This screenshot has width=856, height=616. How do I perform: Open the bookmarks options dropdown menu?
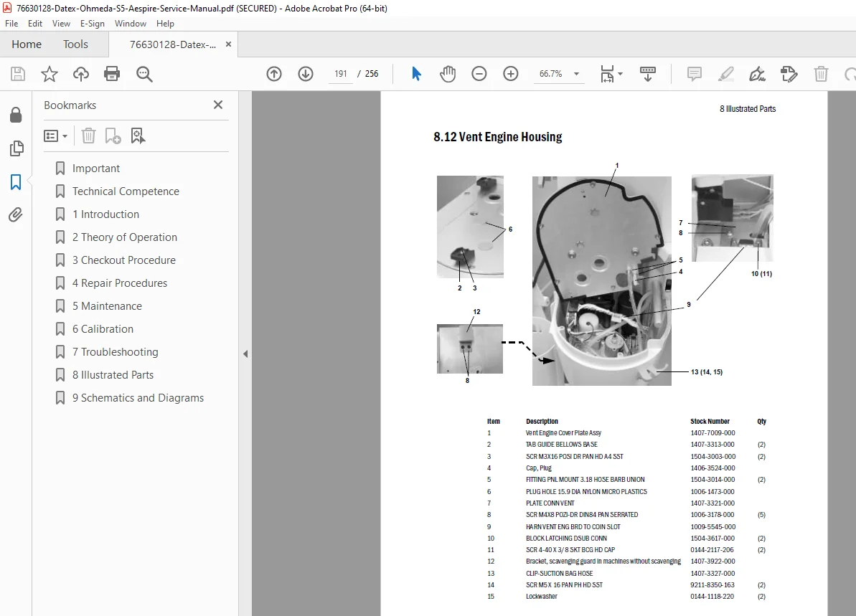click(x=56, y=136)
